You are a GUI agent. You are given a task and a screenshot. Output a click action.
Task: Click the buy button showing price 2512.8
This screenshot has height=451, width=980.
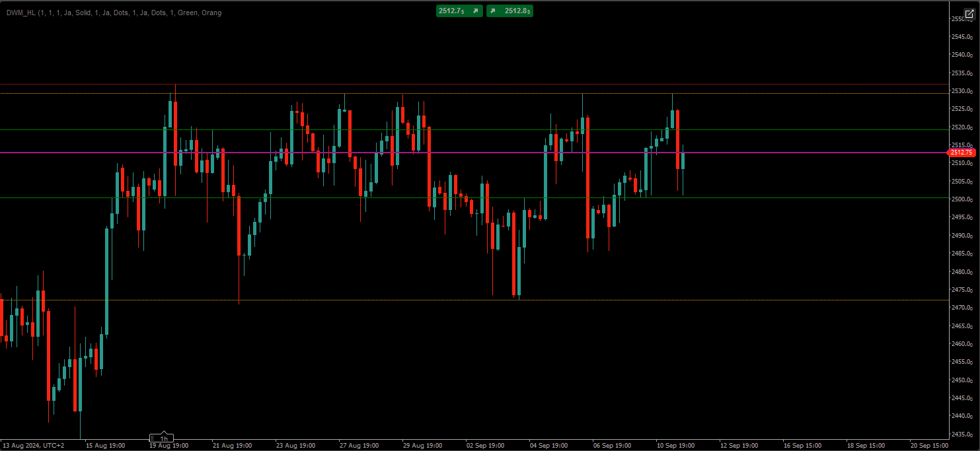[x=517, y=11]
